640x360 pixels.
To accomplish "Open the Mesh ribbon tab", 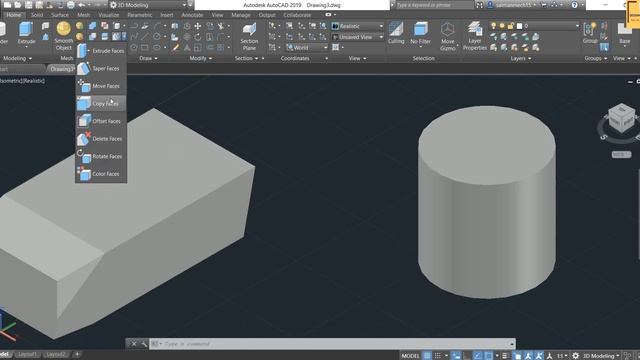I will tap(83, 15).
